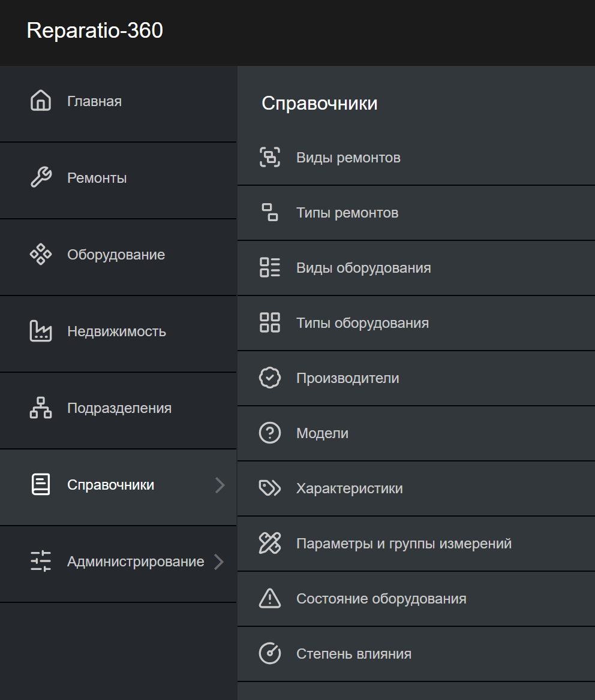Click the home icon beside Главная
595x700 pixels.
41,101
